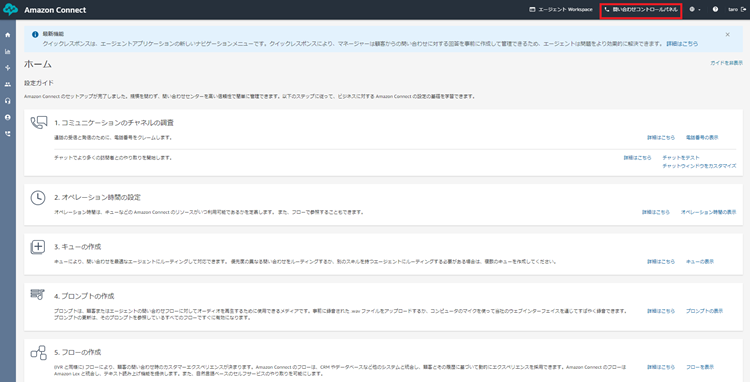750x382 pixels.
Task: Close the 最新機能 info banner
Action: [x=728, y=34]
